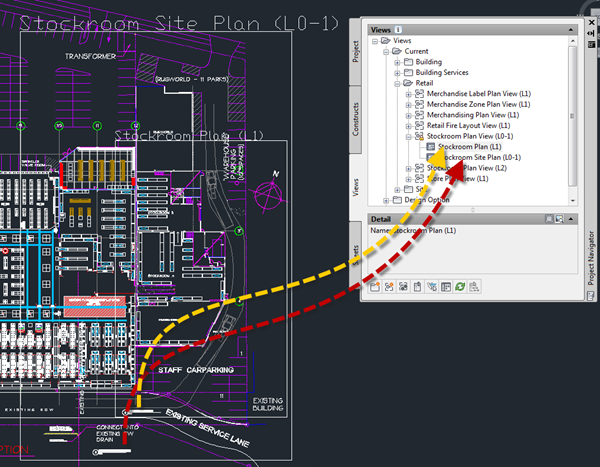
Task: Click the Stockroom Plan (L1) drawing icon
Action: pos(431,147)
